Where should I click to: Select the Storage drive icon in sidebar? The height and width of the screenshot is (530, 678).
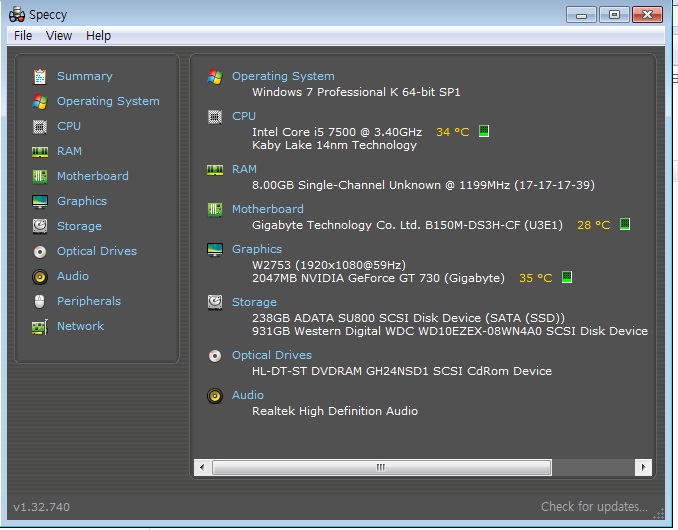pyautogui.click(x=40, y=226)
